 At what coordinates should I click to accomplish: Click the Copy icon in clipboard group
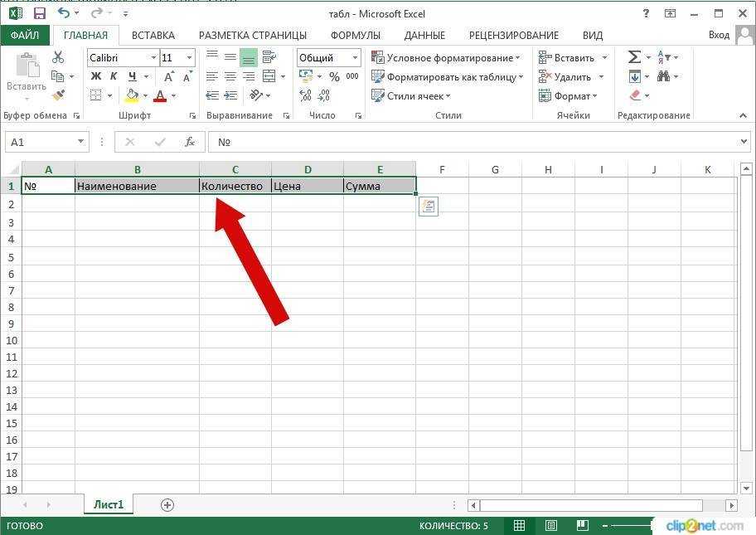click(57, 76)
